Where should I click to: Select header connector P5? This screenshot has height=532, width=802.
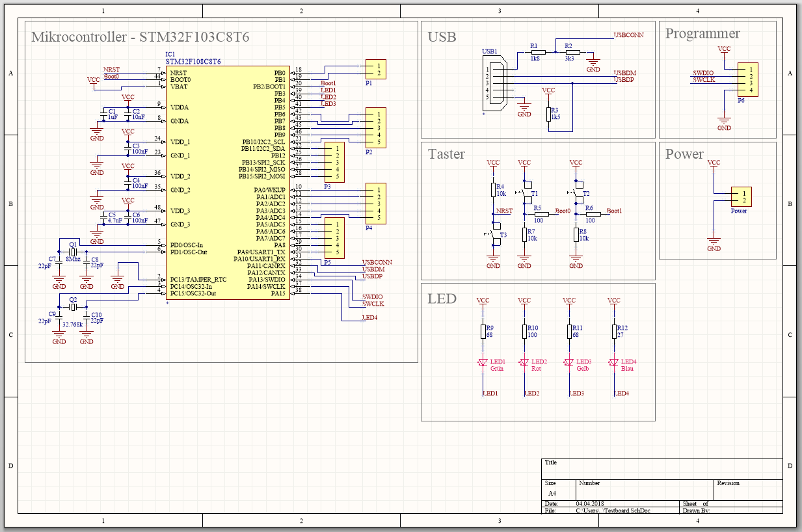[x=334, y=238]
